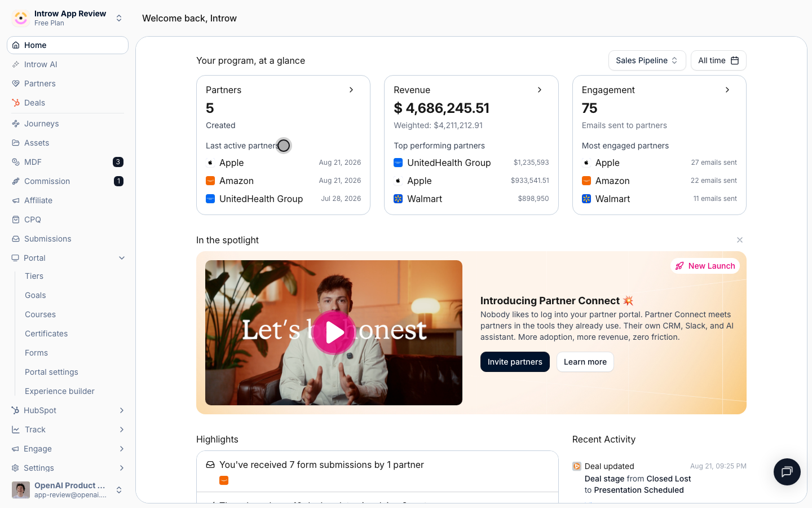Open Partners card via its arrow
The image size is (812, 508).
[x=351, y=90]
